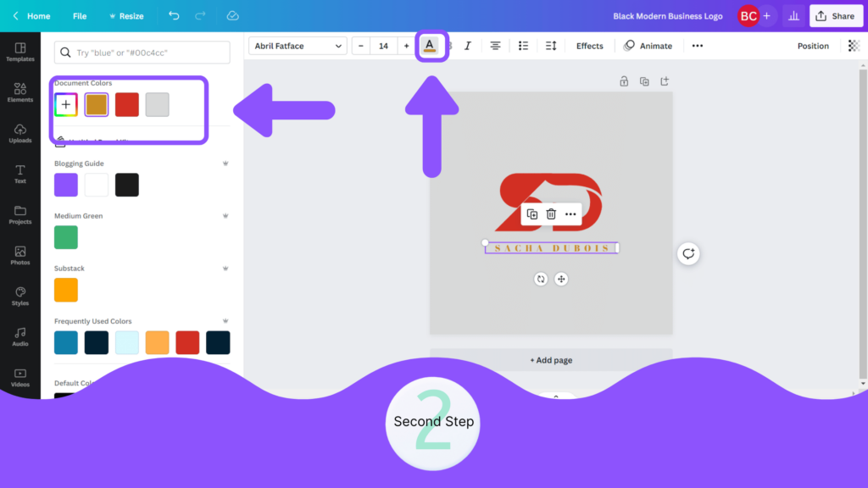Viewport: 868px width, 488px height.
Task: Select the SACHA DUBOIS text box
Action: (x=551, y=248)
